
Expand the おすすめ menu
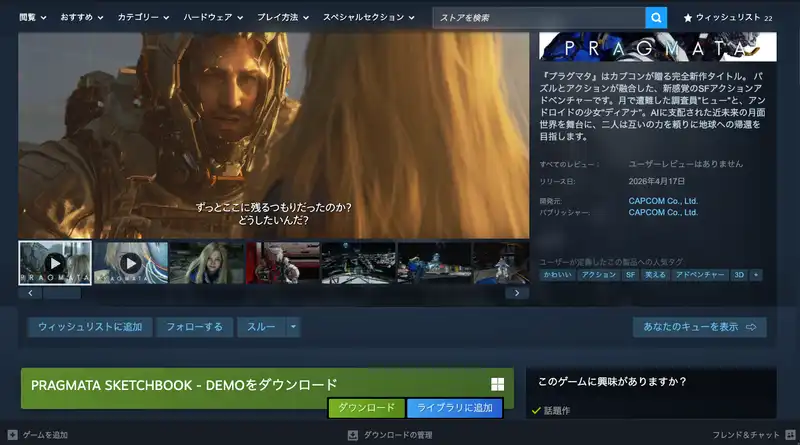click(82, 17)
